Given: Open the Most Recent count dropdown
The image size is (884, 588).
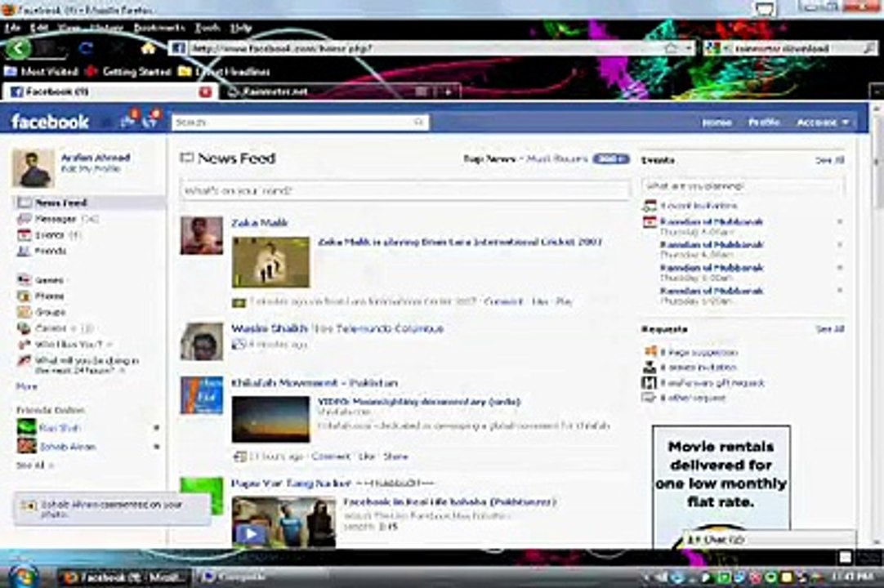Looking at the screenshot, I should coord(610,159).
